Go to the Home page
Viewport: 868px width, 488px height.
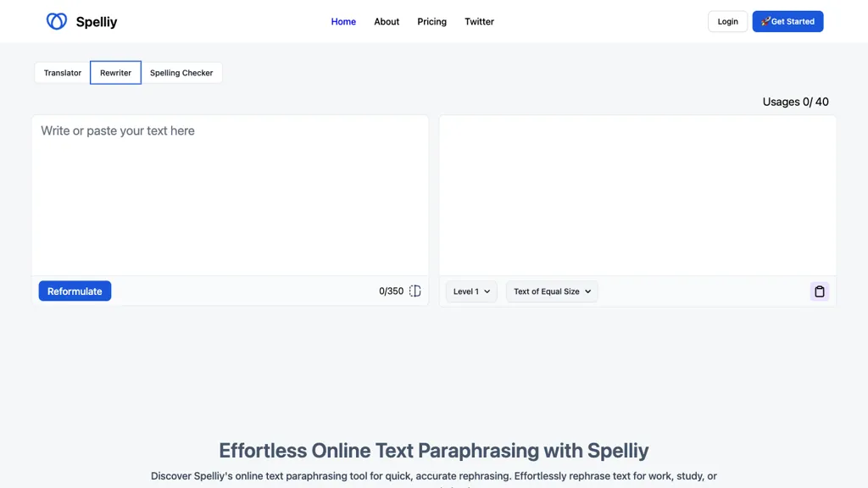pyautogui.click(x=343, y=21)
